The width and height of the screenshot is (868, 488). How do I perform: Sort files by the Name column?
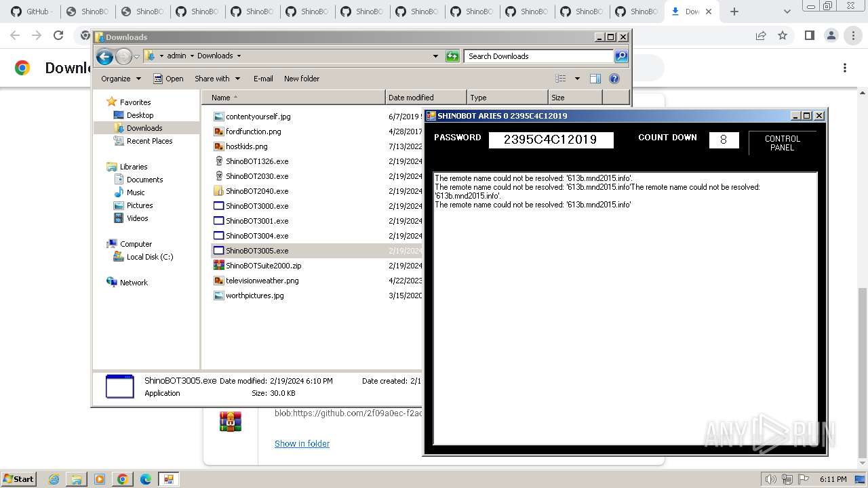pos(293,98)
